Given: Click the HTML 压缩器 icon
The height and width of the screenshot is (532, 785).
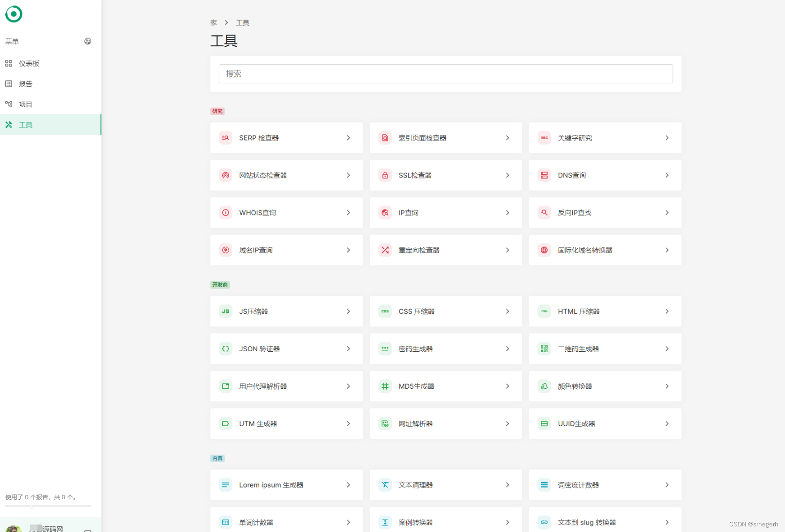Looking at the screenshot, I should pos(544,311).
